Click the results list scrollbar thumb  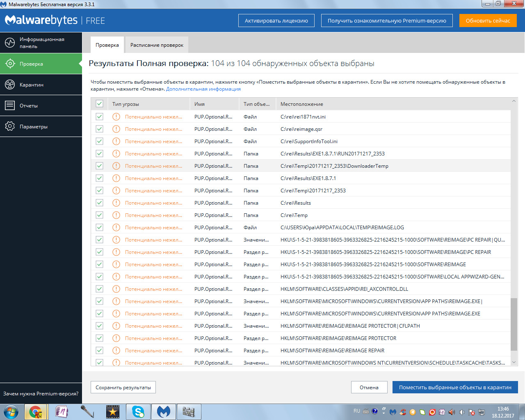[514, 324]
